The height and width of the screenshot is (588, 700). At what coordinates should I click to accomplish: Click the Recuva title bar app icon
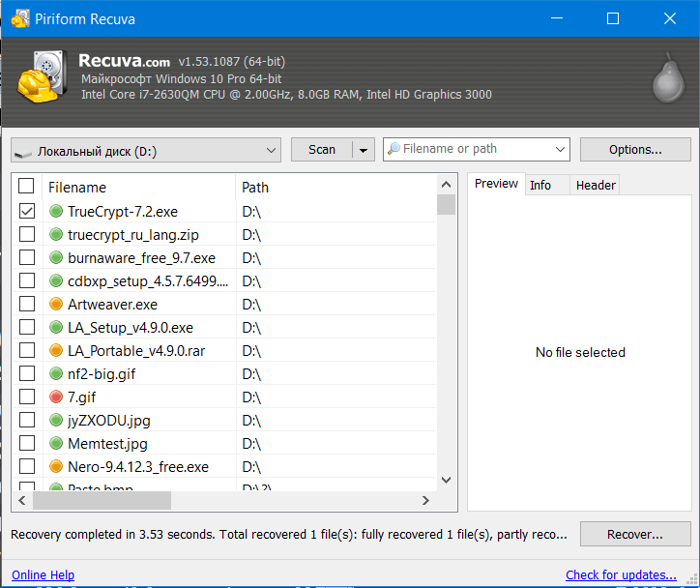click(20, 18)
